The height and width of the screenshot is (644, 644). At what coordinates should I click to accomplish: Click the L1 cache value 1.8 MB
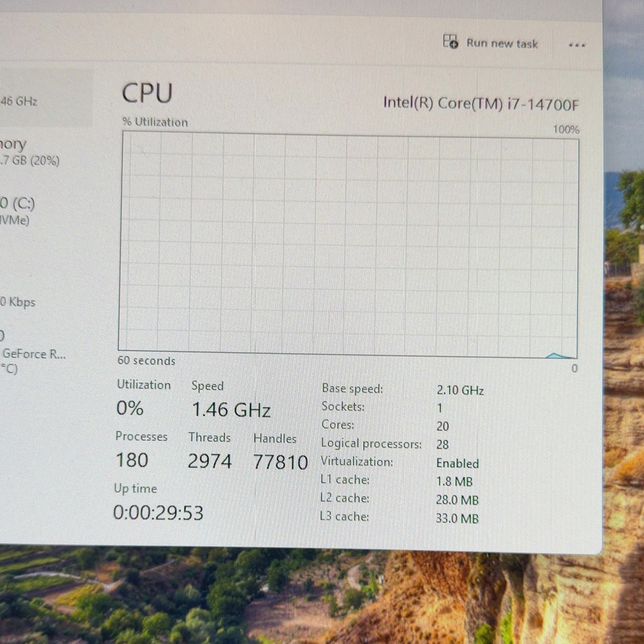point(455,481)
